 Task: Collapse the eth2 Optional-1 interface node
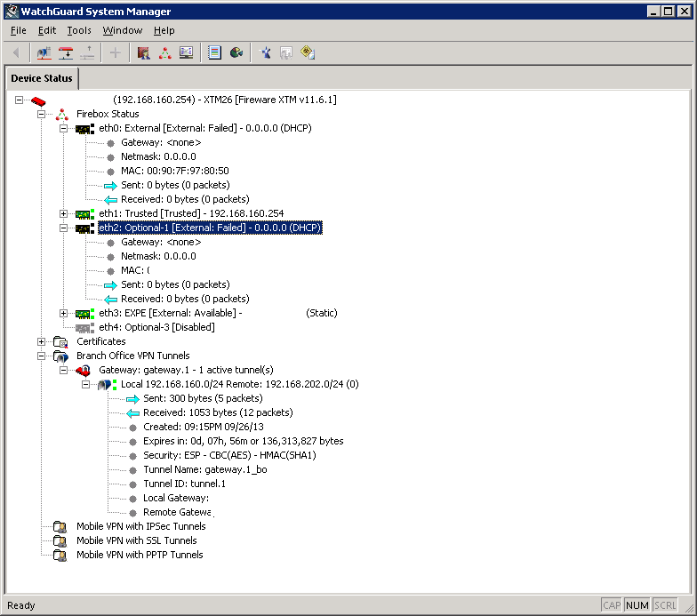[64, 228]
